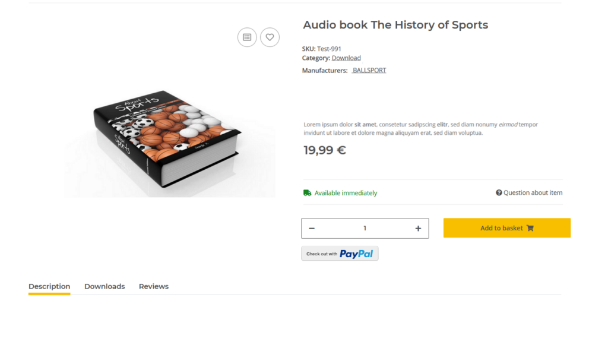Viewport: 608px width, 364px height.
Task: Decrease quantity with the minus button
Action: [x=312, y=229]
